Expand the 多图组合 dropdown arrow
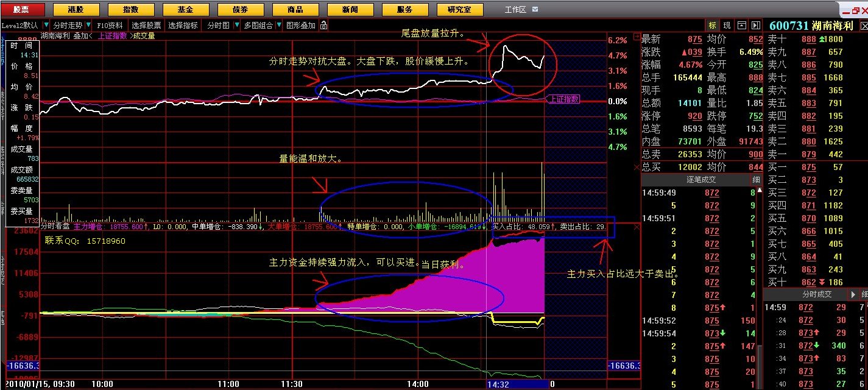This screenshot has width=868, height=390. [x=278, y=26]
